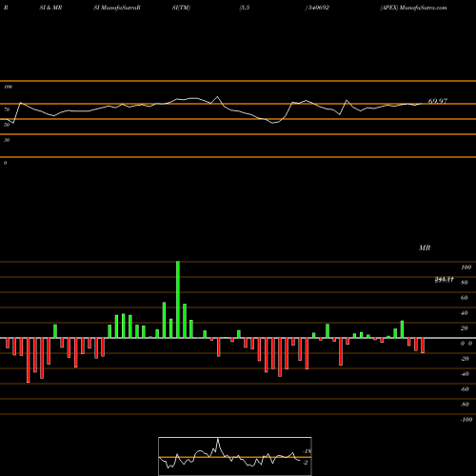Click MR axis label '-20'
476x476 pixels.
tap(465, 359)
